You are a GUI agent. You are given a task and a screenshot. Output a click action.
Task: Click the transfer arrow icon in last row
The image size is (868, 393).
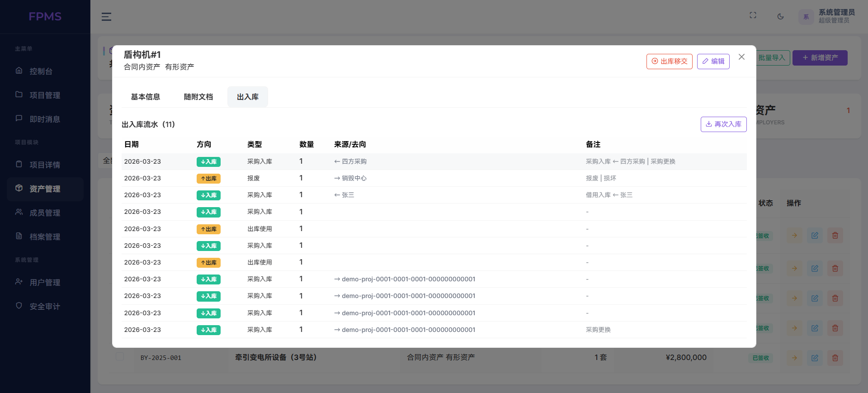point(794,358)
